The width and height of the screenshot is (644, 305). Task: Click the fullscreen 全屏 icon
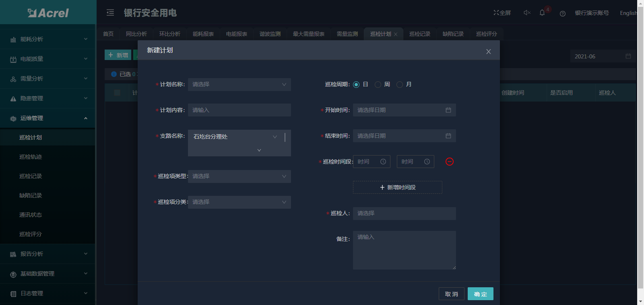(x=496, y=13)
